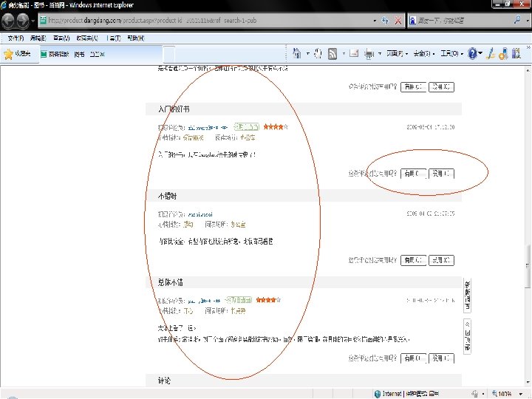
Task: Click the scrollbar up arrow
Action: pyautogui.click(x=528, y=70)
